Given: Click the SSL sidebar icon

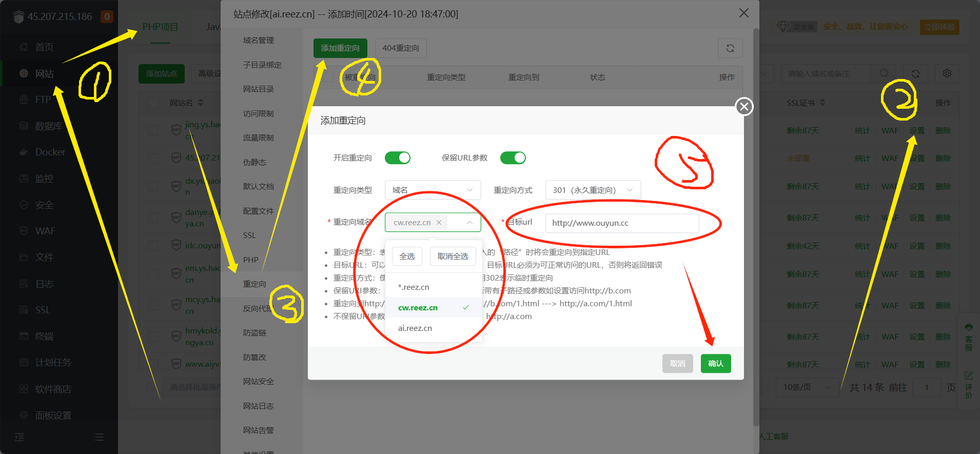Looking at the screenshot, I should click(24, 310).
